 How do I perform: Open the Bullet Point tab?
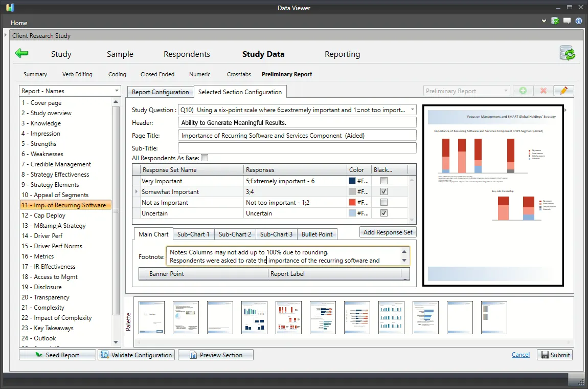coord(317,234)
